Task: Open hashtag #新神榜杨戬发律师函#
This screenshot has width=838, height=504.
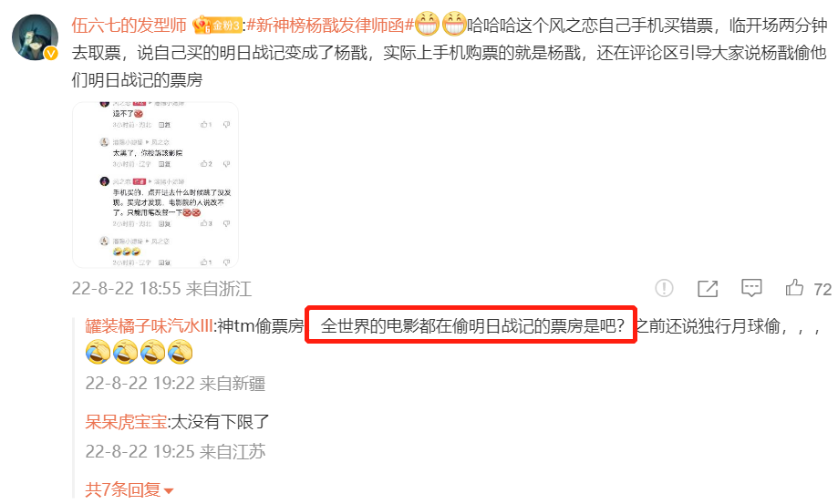Action: pyautogui.click(x=330, y=26)
